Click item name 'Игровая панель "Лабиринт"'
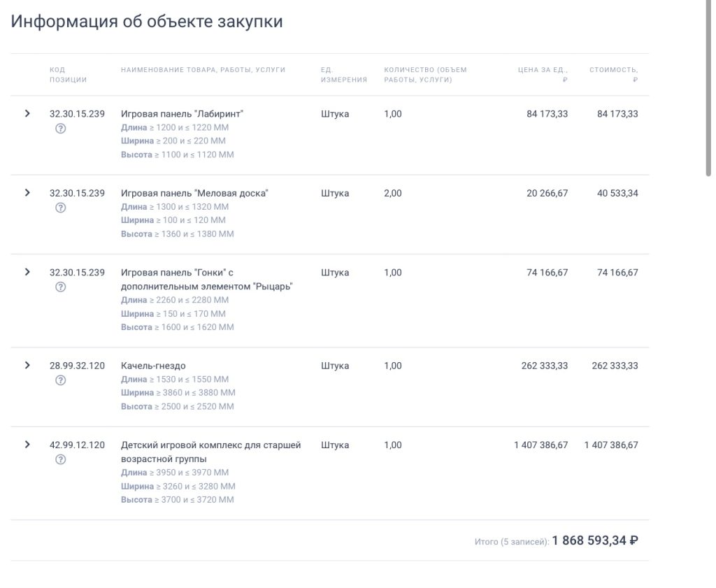 (182, 114)
